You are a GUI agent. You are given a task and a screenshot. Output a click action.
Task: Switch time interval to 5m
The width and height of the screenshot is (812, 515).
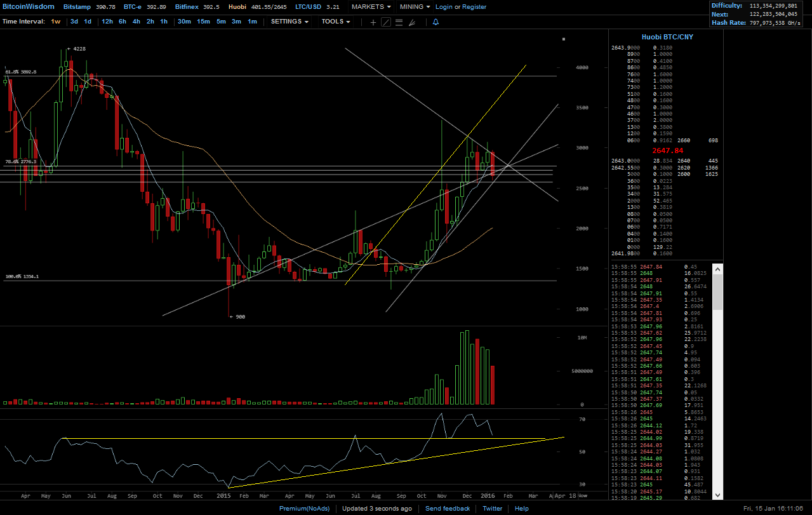click(x=221, y=22)
